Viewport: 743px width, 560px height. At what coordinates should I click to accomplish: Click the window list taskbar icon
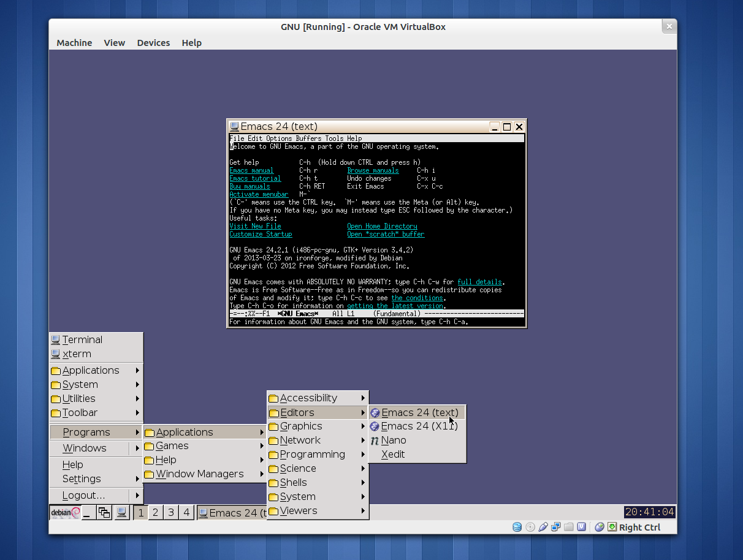[x=104, y=513]
